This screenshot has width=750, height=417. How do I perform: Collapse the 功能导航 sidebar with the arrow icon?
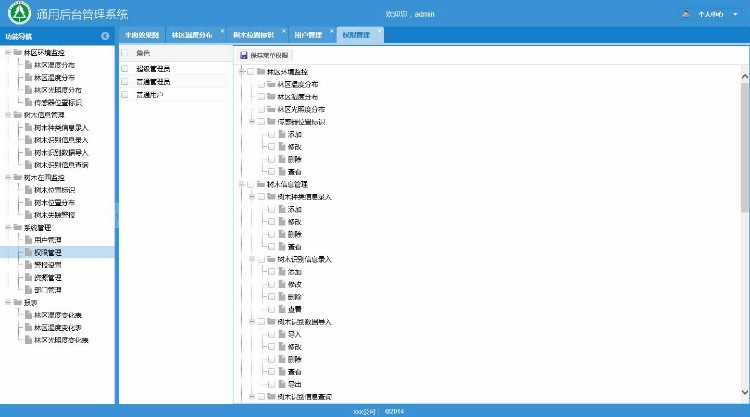[x=105, y=36]
